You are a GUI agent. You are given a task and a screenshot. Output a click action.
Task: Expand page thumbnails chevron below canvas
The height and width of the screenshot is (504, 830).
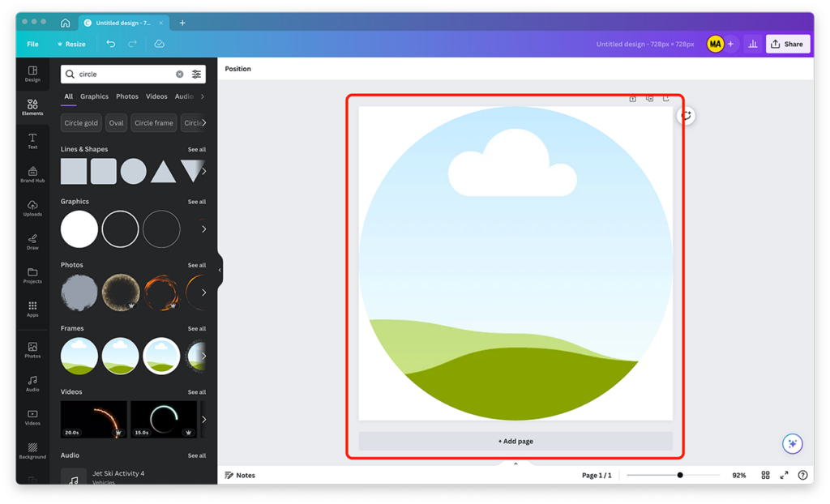(x=516, y=463)
